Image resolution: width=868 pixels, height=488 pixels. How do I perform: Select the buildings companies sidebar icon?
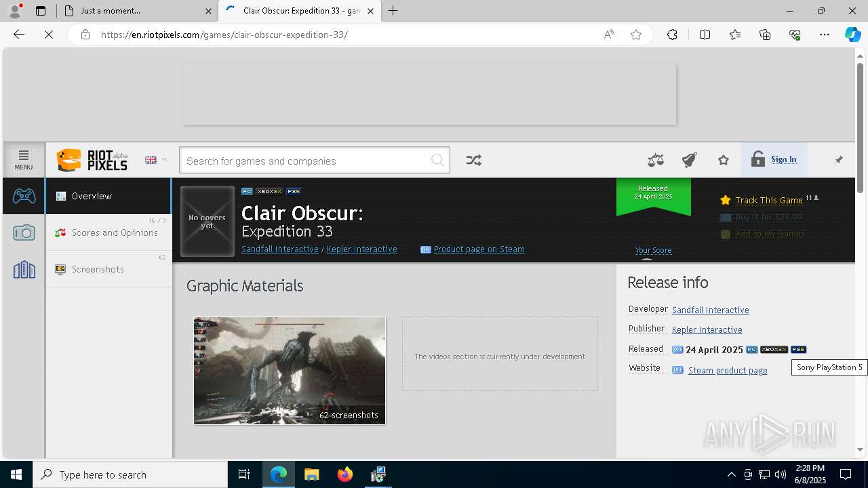coord(24,269)
